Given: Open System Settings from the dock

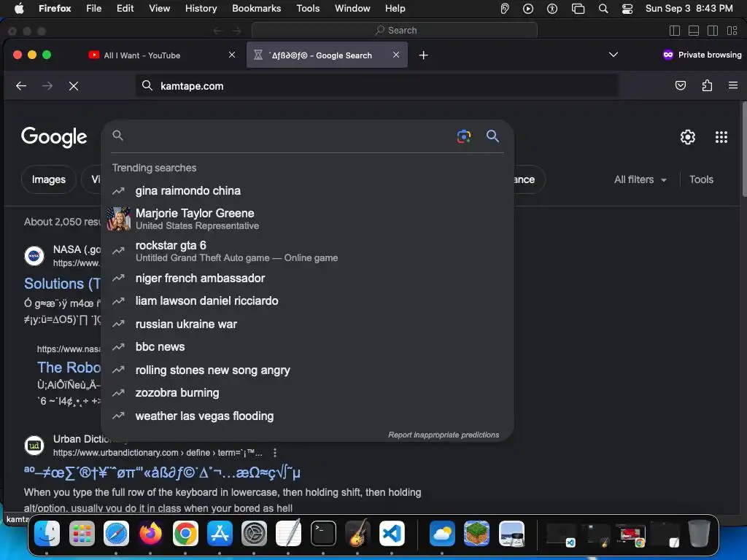Looking at the screenshot, I should tap(254, 533).
